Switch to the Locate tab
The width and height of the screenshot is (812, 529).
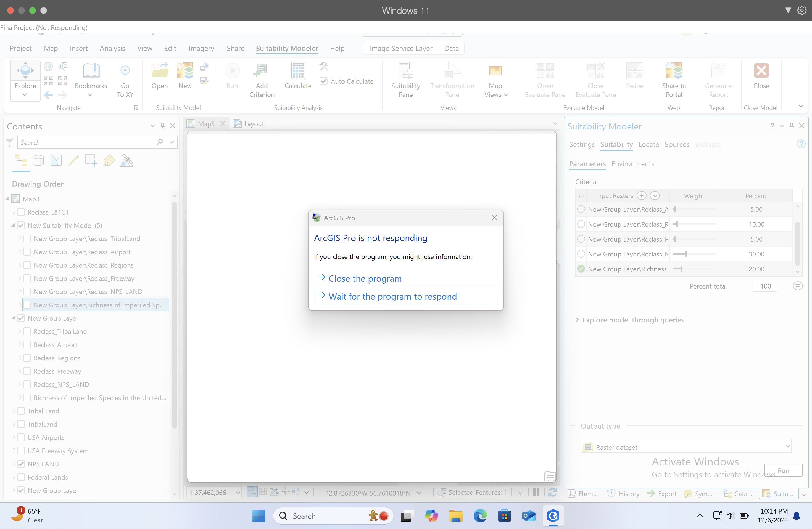tap(648, 144)
